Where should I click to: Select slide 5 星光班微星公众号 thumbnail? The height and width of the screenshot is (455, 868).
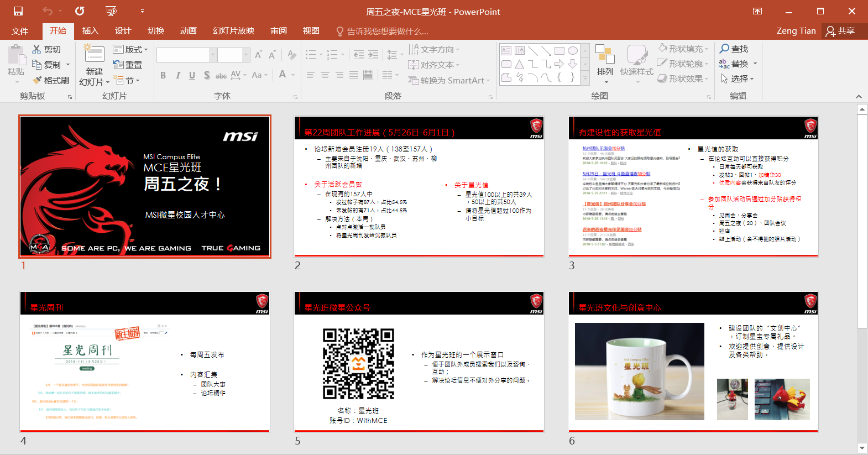(x=419, y=362)
